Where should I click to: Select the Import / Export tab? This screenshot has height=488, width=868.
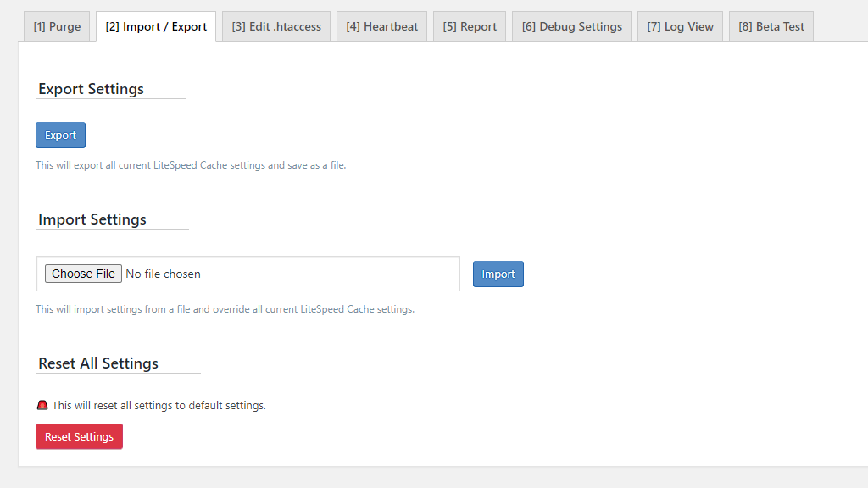156,26
